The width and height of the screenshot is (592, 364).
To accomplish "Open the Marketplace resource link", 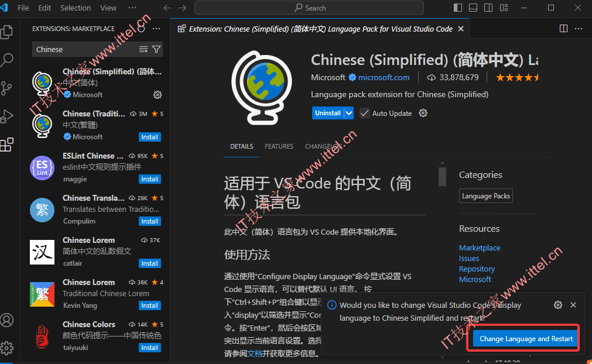I will point(480,248).
